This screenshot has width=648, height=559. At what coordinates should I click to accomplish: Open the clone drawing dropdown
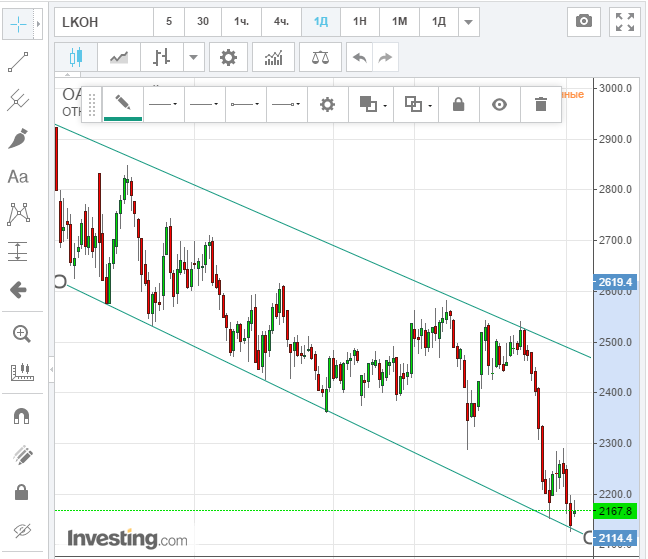(x=416, y=105)
